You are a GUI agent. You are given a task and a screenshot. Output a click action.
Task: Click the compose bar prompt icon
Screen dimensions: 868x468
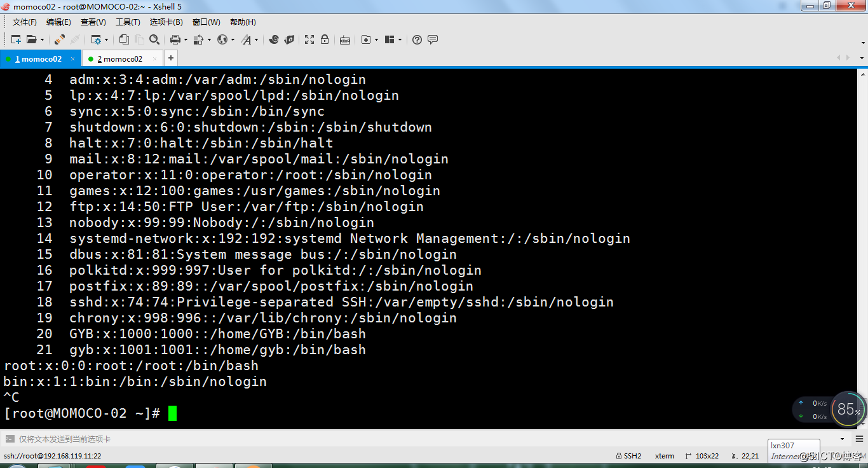10,439
